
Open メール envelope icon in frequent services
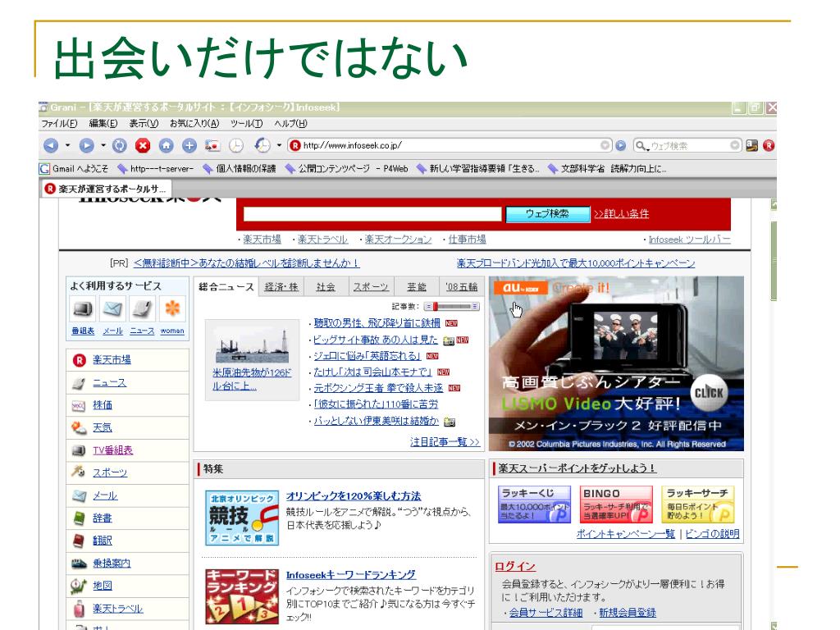click(x=112, y=309)
